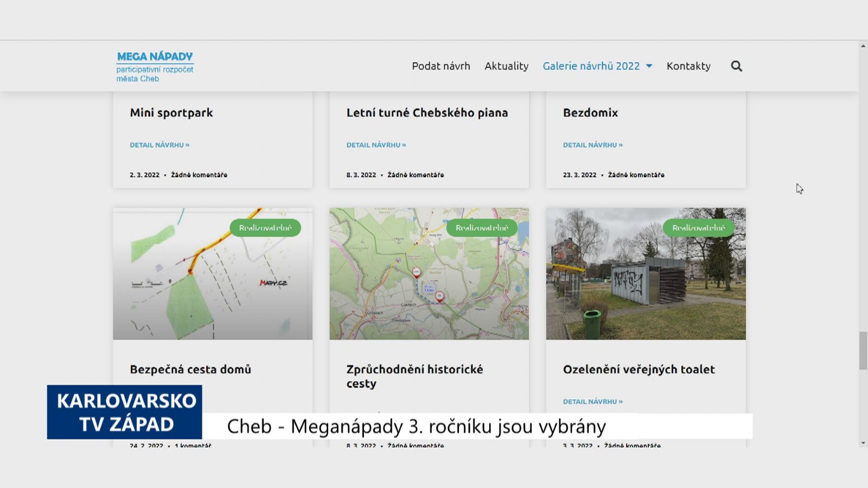Go to the Aktuality menu item
Image resolution: width=868 pixels, height=488 pixels.
click(506, 66)
